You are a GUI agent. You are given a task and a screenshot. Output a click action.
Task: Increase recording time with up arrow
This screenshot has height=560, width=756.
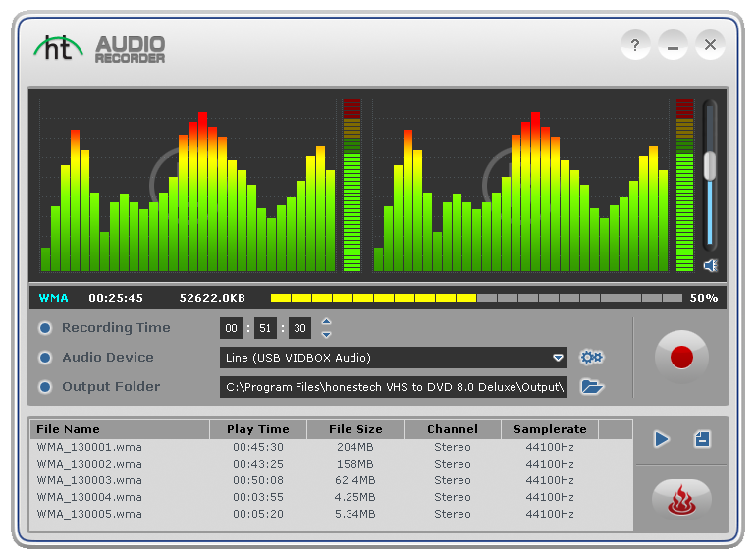327,322
